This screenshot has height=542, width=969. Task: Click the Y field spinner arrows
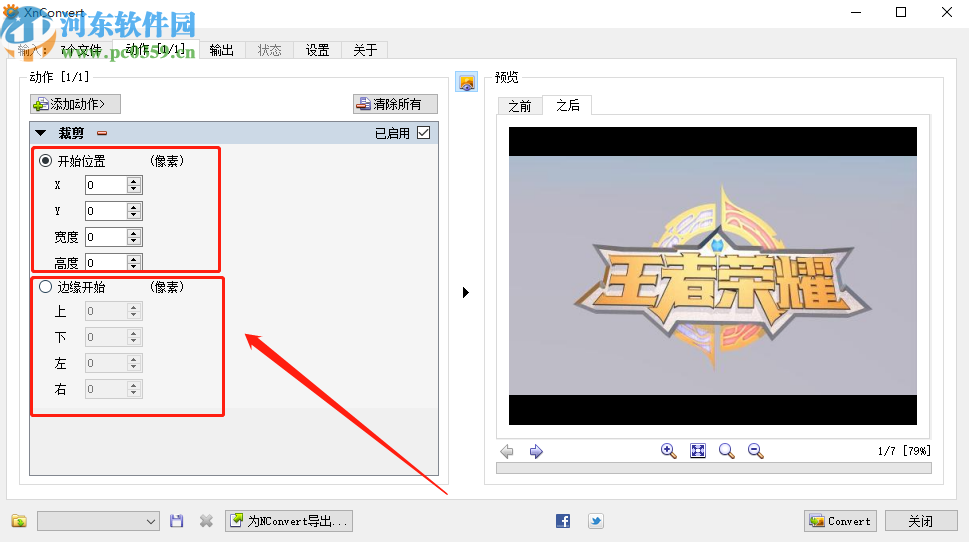(x=133, y=211)
